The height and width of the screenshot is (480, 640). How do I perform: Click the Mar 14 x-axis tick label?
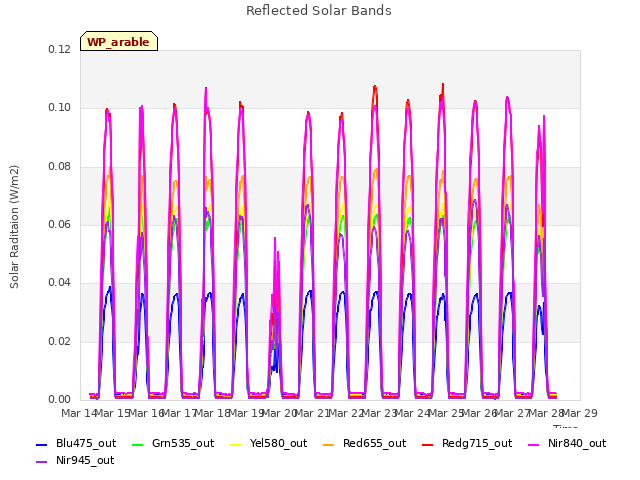(x=79, y=413)
